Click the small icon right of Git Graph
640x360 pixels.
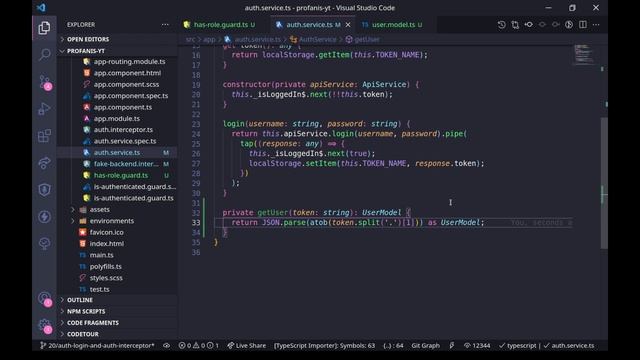[451, 345]
